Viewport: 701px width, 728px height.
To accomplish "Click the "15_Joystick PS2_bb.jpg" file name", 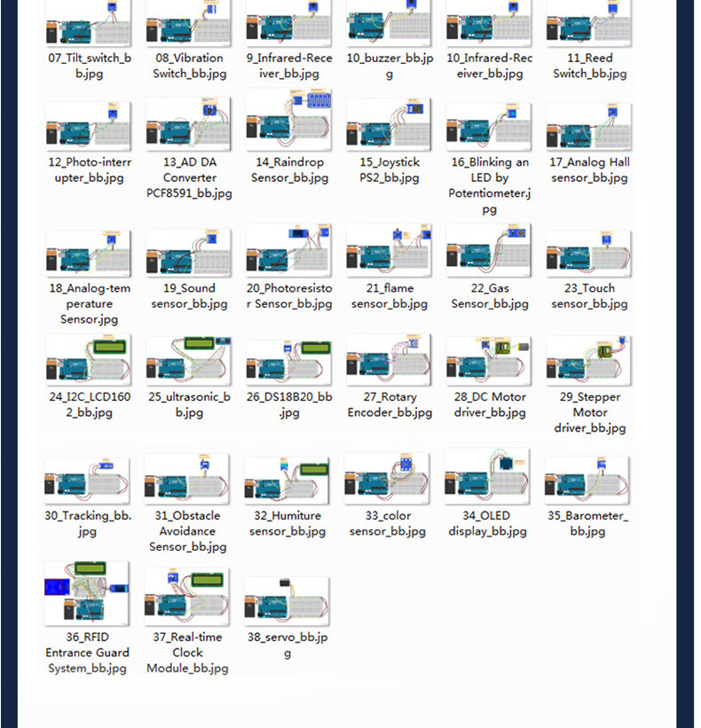I will 390,169.
